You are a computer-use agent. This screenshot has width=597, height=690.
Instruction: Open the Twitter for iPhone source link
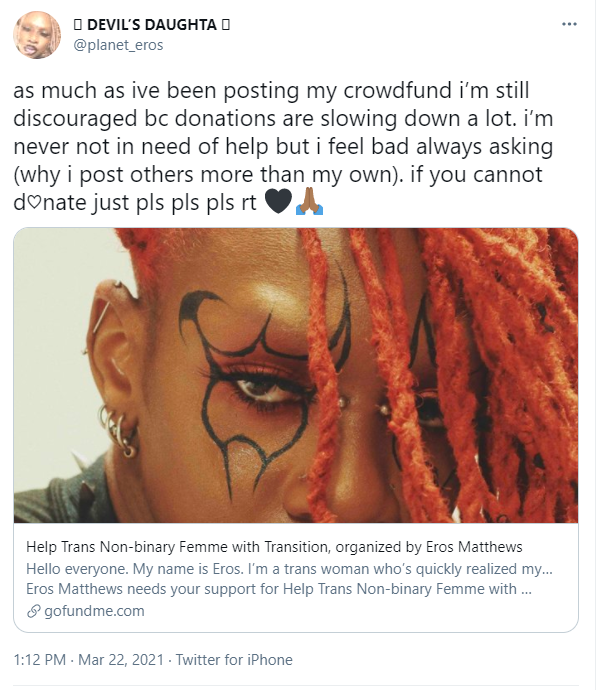pyautogui.click(x=234, y=660)
